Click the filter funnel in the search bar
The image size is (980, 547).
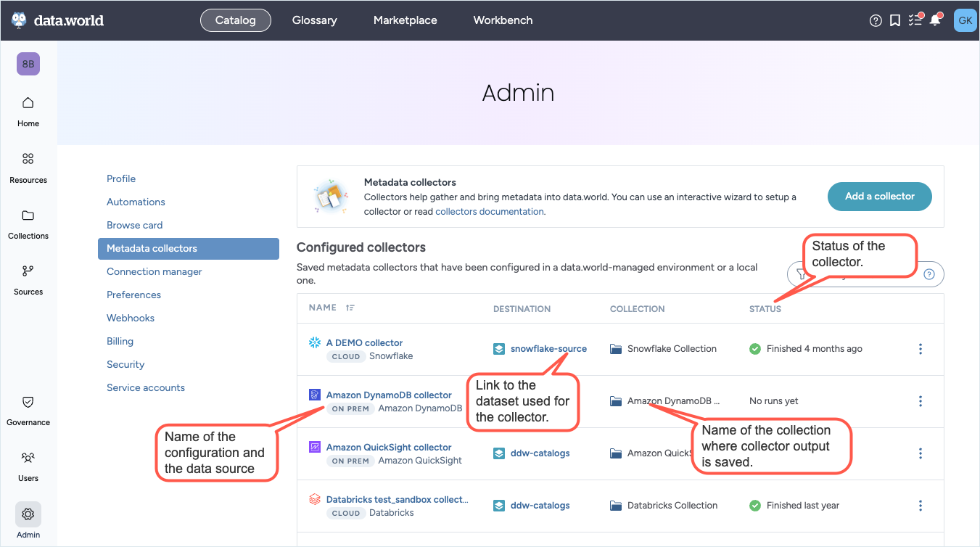[x=800, y=273]
